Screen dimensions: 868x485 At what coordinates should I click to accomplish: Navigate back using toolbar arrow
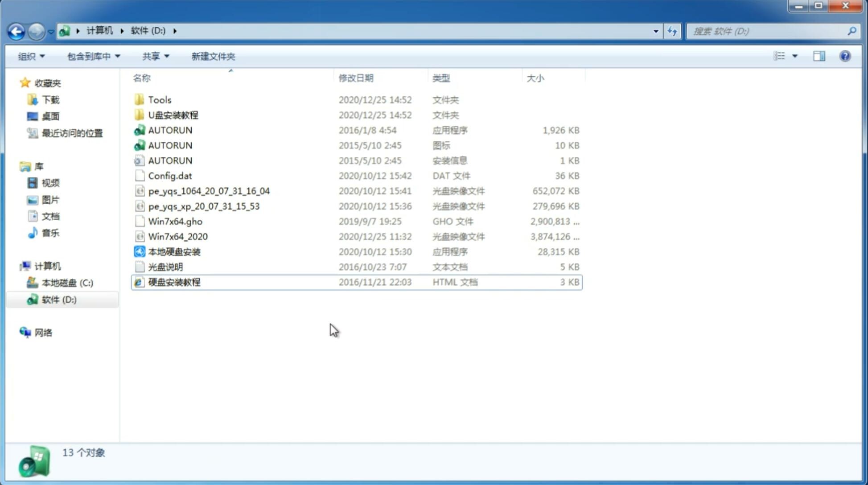tap(16, 30)
